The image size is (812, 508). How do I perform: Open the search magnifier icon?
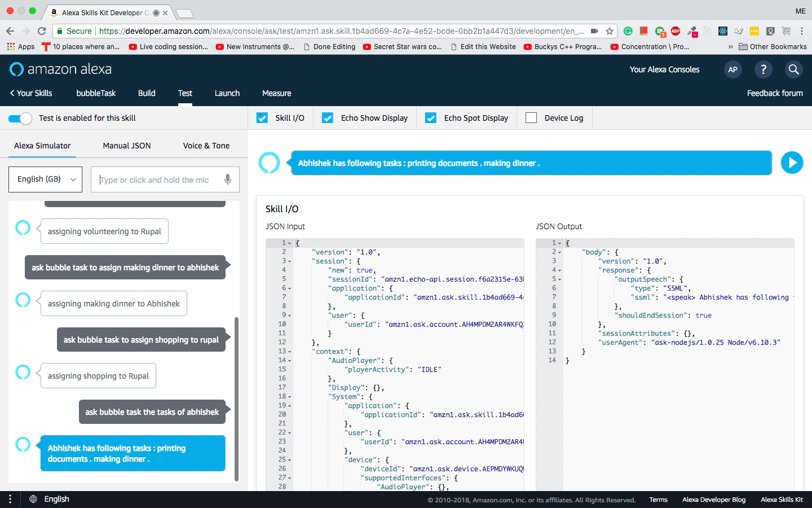793,69
